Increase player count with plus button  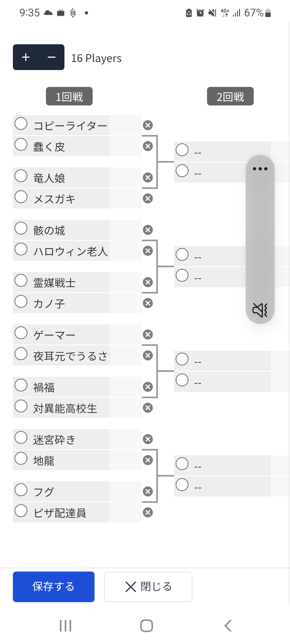(x=26, y=57)
